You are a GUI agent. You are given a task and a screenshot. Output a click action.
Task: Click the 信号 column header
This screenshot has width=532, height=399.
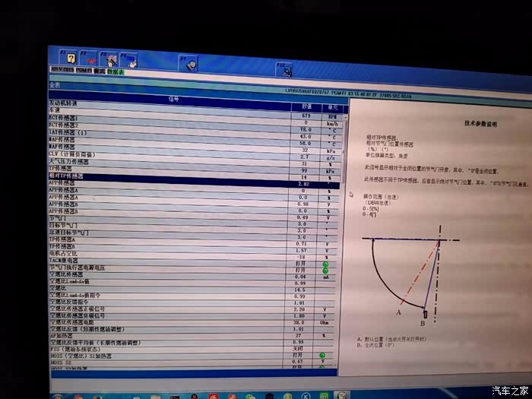173,97
